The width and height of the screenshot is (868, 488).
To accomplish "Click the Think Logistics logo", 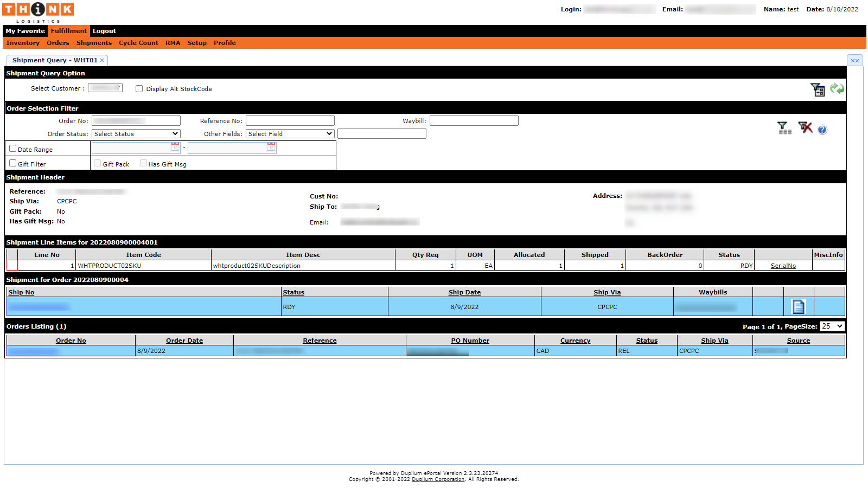I will click(38, 12).
